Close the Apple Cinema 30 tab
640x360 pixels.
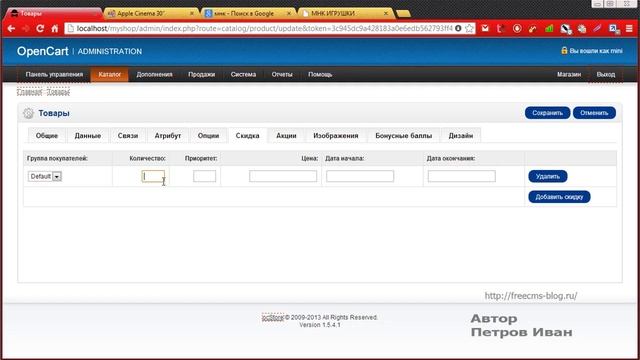(x=192, y=13)
